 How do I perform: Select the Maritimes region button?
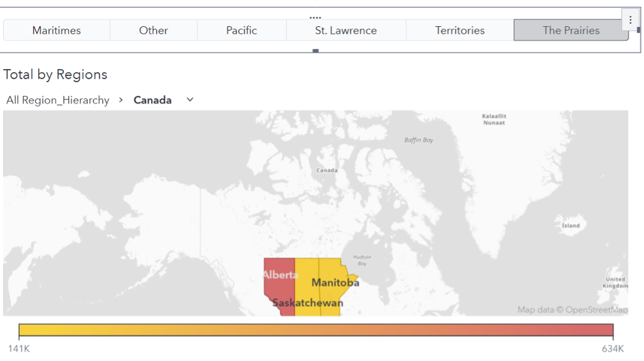[57, 30]
